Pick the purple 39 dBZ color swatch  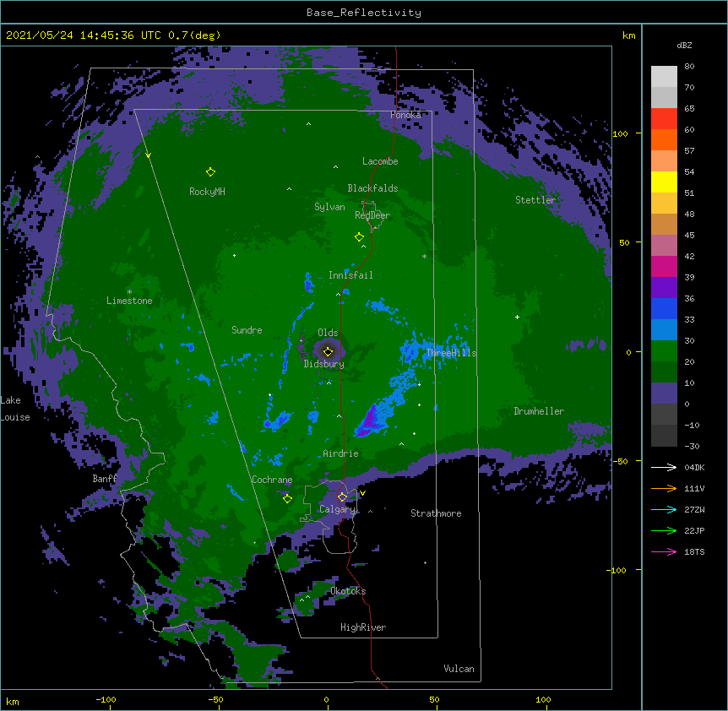(x=664, y=287)
